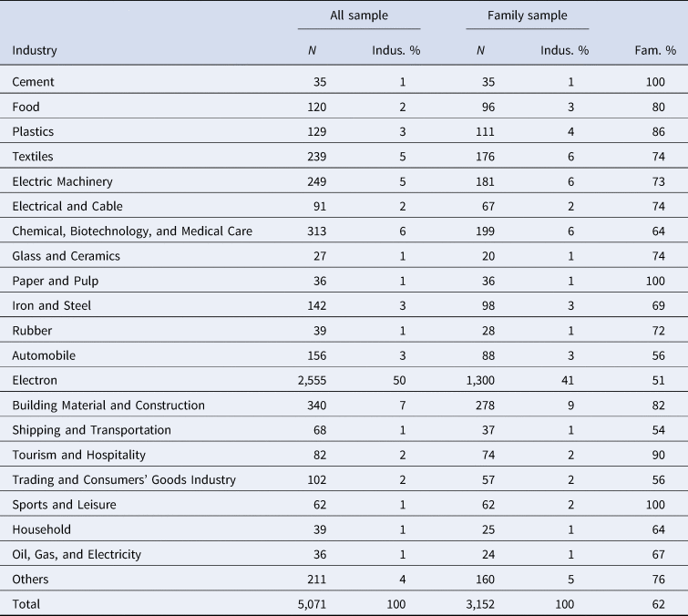Screen dimensions: 688x616
Task: Click the Fam. % column header
Action: 655,50
